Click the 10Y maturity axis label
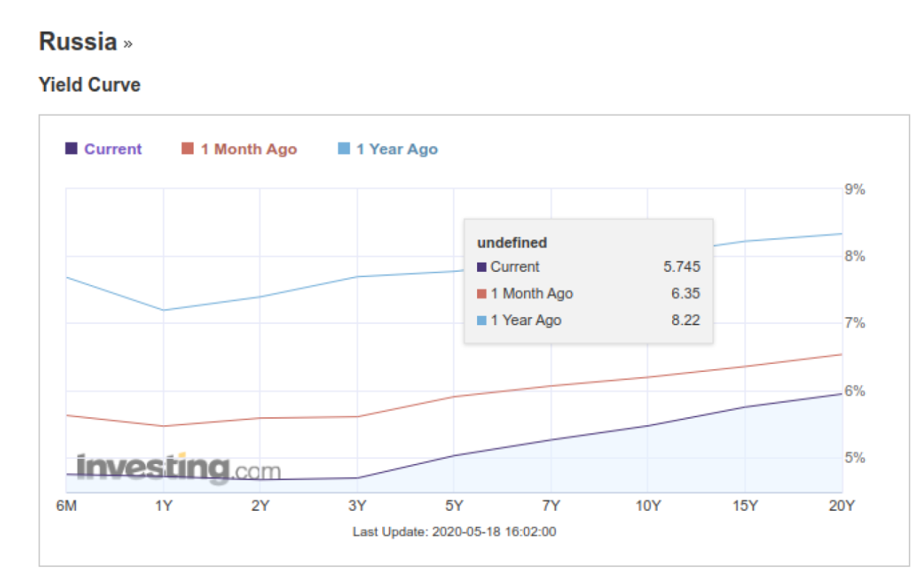 tap(648, 506)
